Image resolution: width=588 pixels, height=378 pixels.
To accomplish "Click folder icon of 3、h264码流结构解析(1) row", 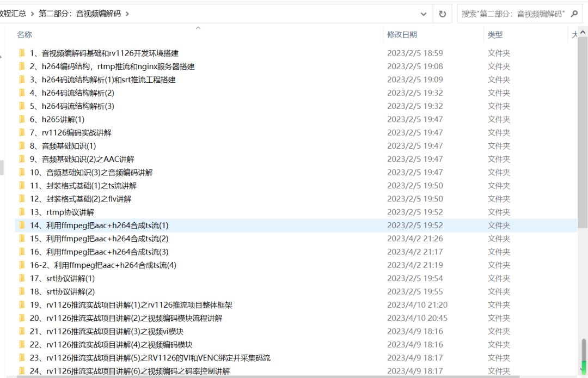I will tap(22, 80).
